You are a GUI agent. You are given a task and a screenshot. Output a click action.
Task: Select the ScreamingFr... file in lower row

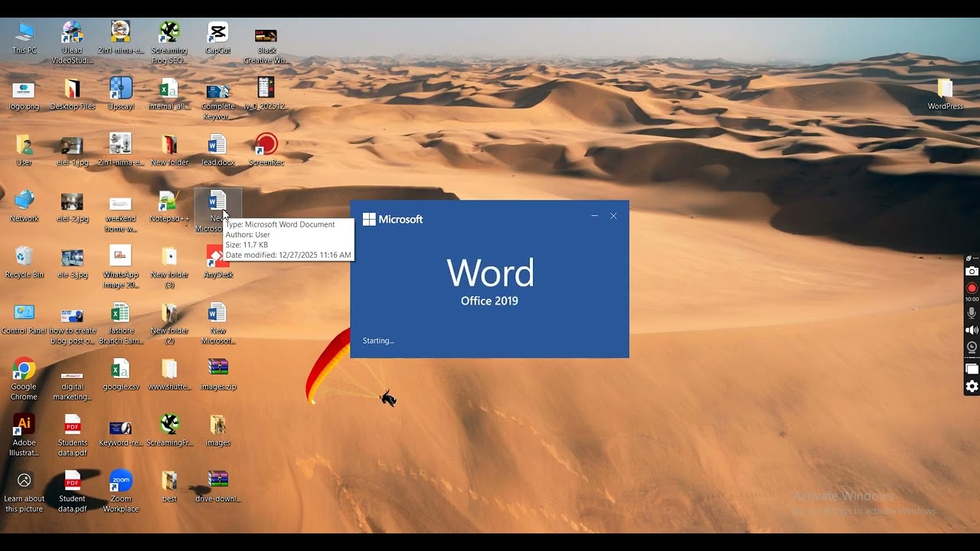tap(169, 430)
